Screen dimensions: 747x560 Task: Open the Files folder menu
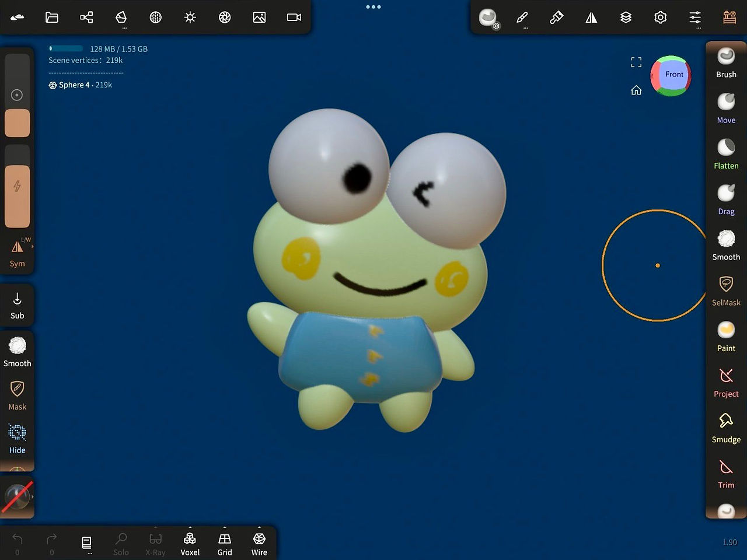[x=52, y=17]
